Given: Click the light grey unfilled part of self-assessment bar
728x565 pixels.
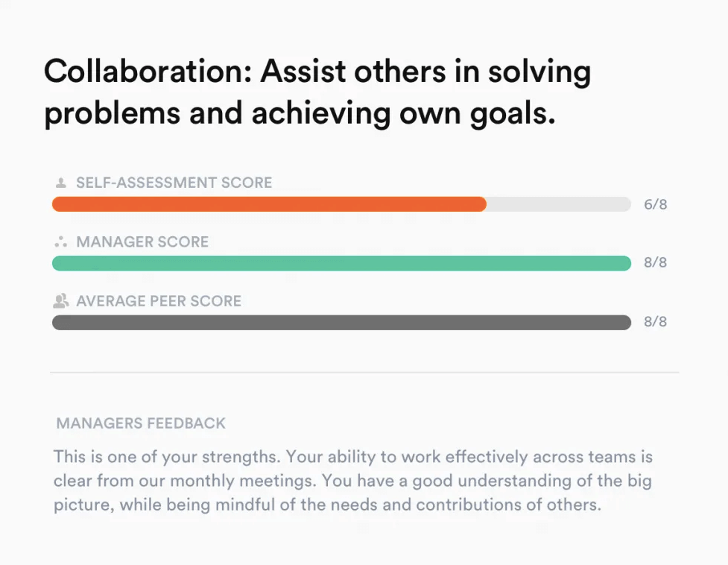Looking at the screenshot, I should [x=559, y=204].
